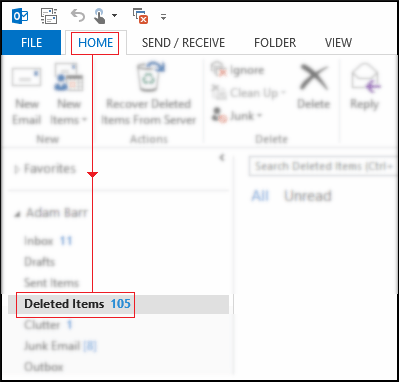This screenshot has height=382, width=399.
Task: Click the large Delete X button
Action: click(313, 87)
